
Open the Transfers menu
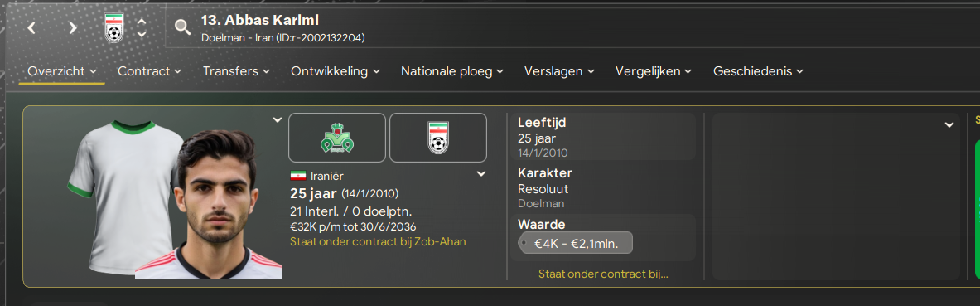coord(236,71)
